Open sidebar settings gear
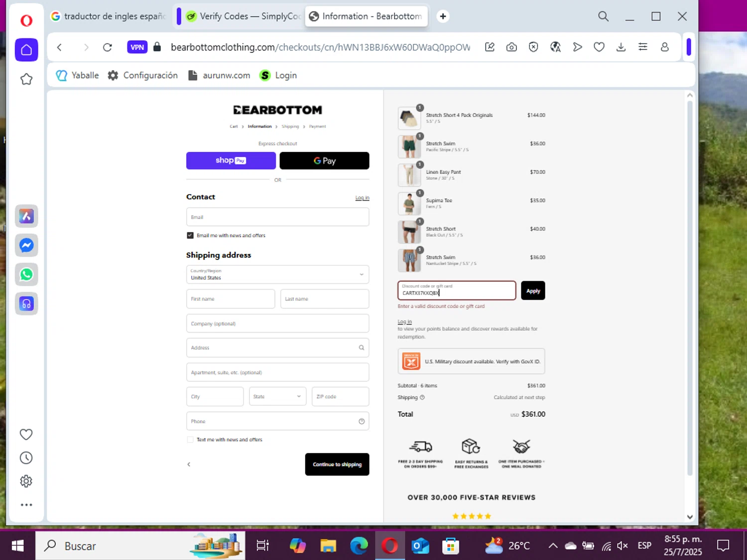Viewport: 747px width, 560px height. click(26, 481)
